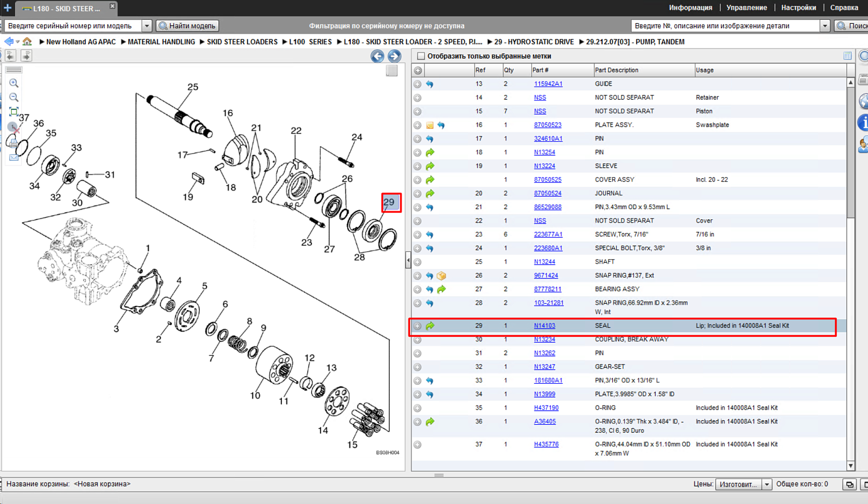Click the green arrow in A36405 O-RING row
Image resolution: width=868 pixels, height=504 pixels.
(x=430, y=422)
